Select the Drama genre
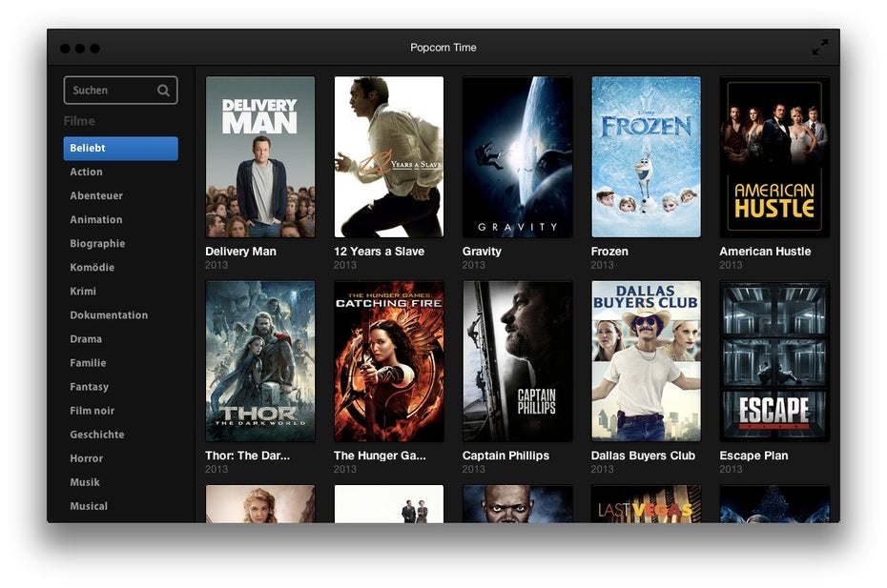 (86, 339)
